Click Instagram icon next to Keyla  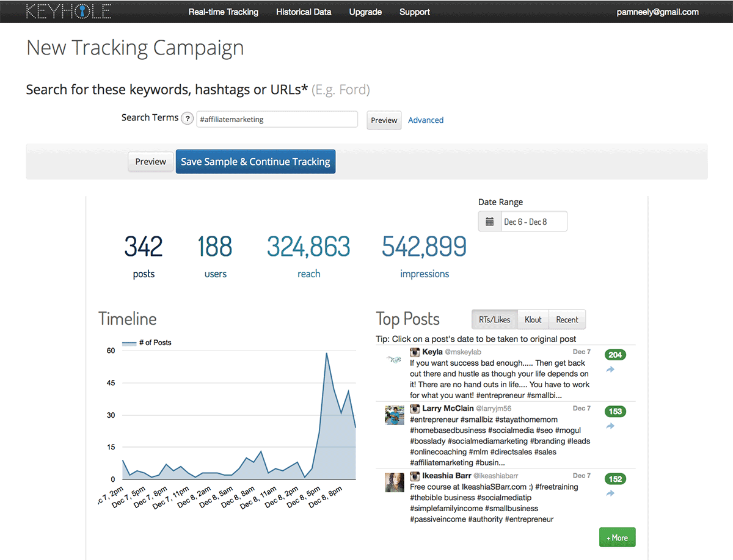point(415,352)
